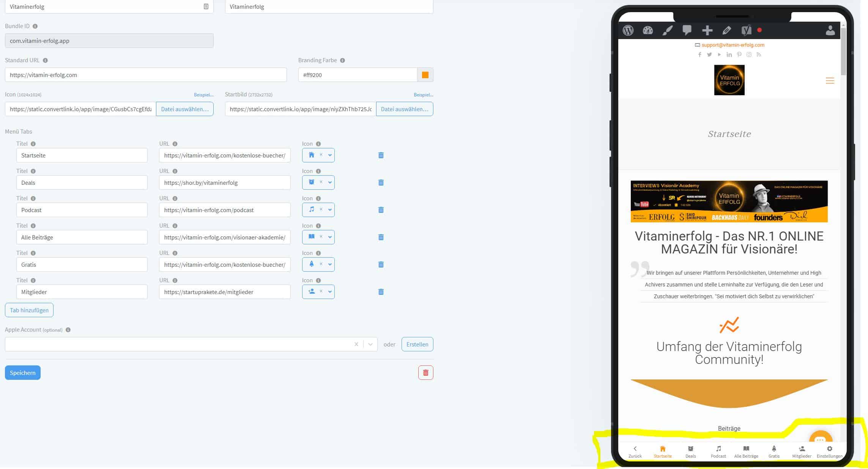Tap Podcast tab in phone bottom bar
Image resolution: width=868 pixels, height=469 pixels.
tap(718, 452)
